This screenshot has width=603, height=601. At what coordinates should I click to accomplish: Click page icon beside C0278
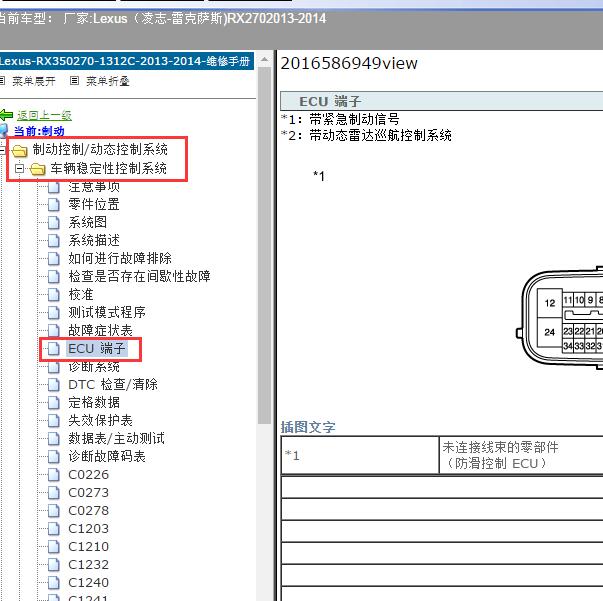[54, 511]
